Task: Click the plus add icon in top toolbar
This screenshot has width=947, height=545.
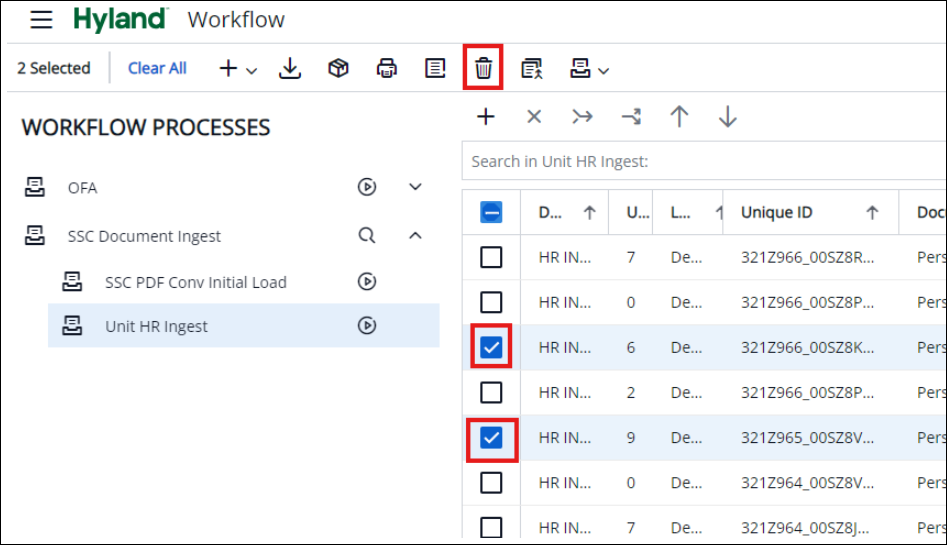Action: pyautogui.click(x=228, y=68)
